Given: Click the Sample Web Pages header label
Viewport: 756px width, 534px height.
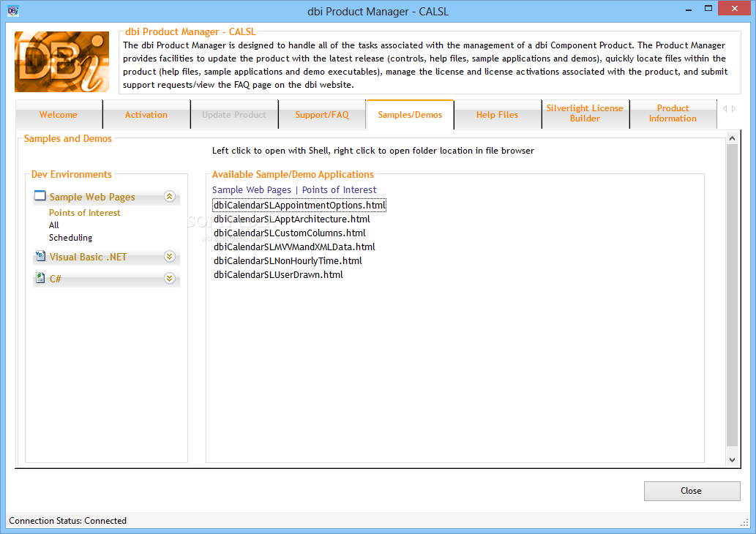Looking at the screenshot, I should 92,197.
